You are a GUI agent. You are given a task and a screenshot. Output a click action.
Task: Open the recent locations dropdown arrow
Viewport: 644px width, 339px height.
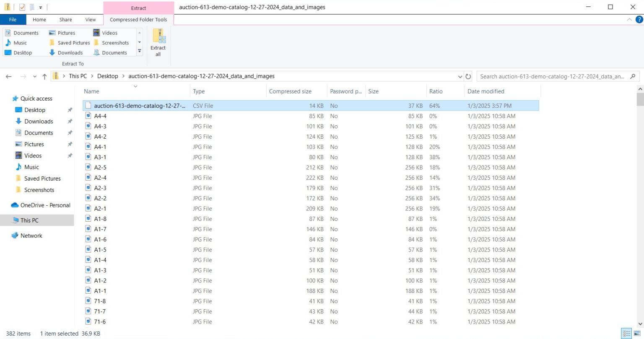click(35, 76)
